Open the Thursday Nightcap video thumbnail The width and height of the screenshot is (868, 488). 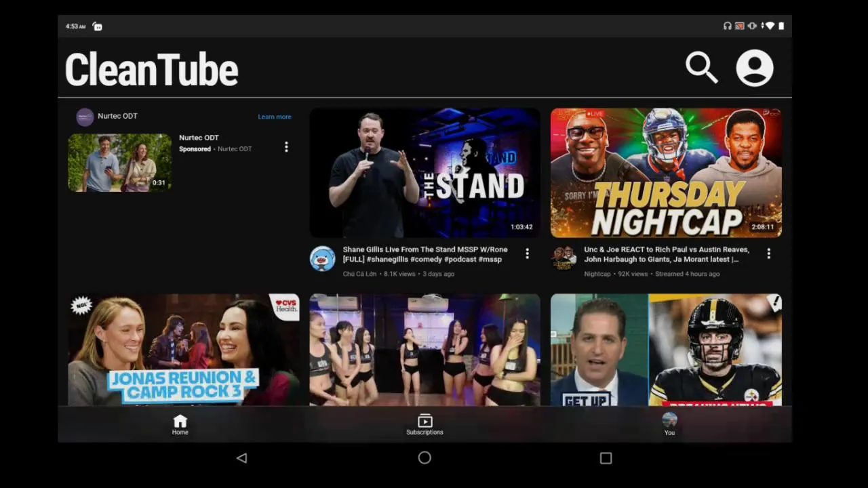666,173
